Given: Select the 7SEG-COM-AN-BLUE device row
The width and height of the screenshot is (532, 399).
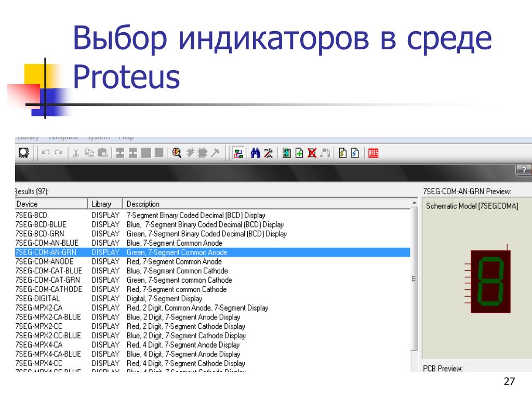Looking at the screenshot, I should (x=212, y=243).
